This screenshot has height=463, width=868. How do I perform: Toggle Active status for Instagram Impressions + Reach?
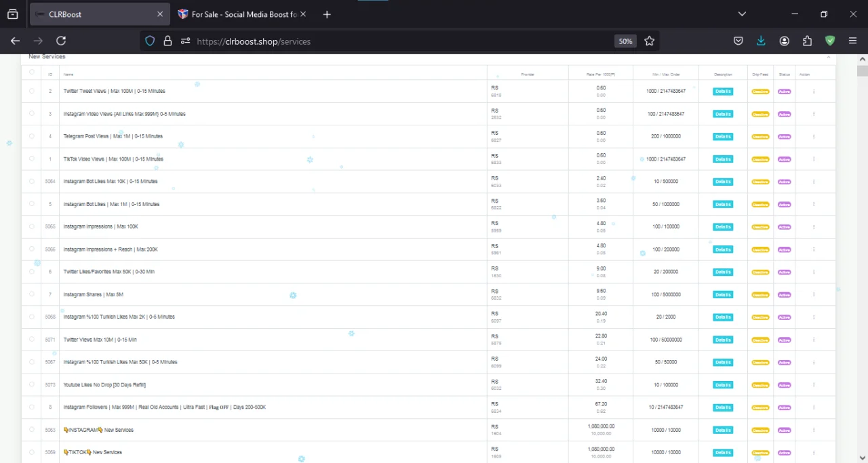coord(785,249)
